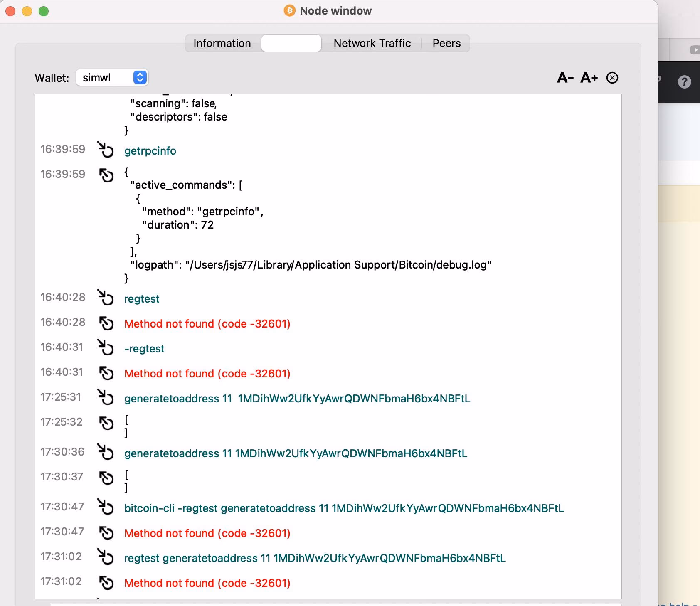Click the request arrow beside the 16:40:28 regtest entry
The width and height of the screenshot is (700, 606).
[x=105, y=298]
